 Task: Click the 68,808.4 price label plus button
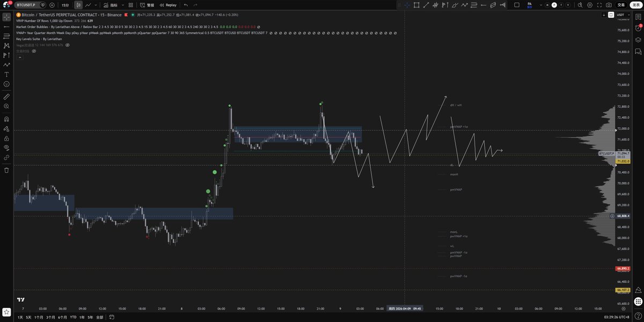click(x=613, y=216)
